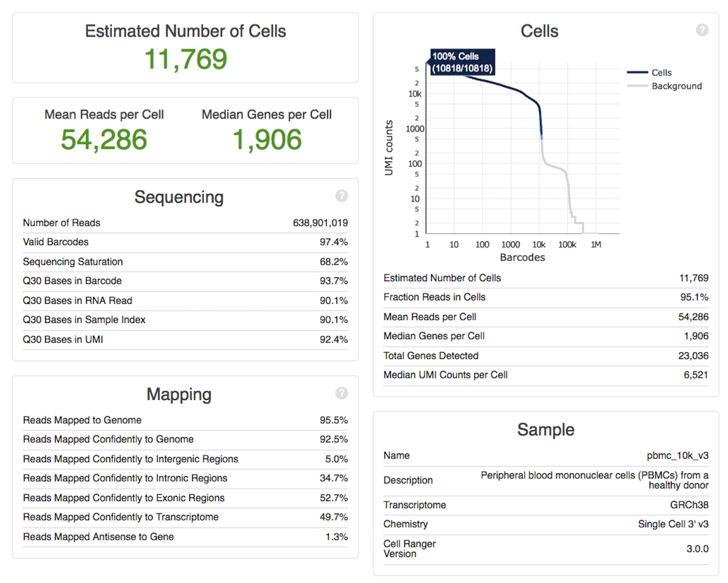Click the Cells table Mean Reads per Cell row
The width and height of the screenshot is (728, 583).
546,317
